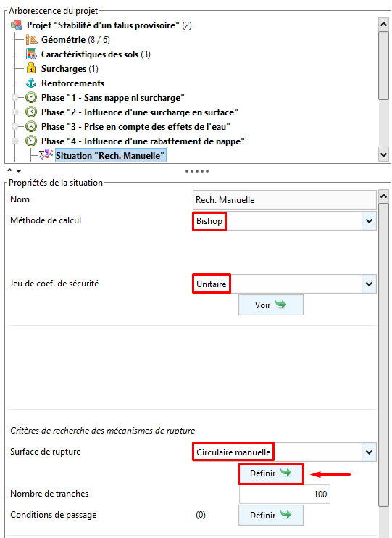Collapse Phase 4 tree node

[x=14, y=141]
